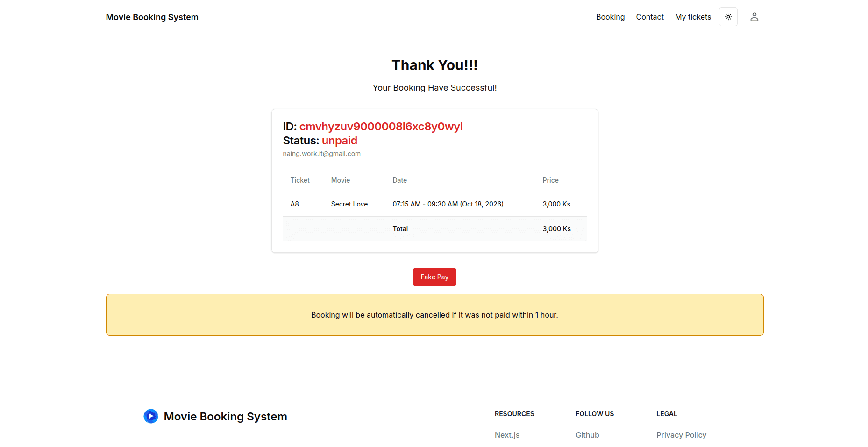Click the Thank You!!! heading

click(434, 65)
